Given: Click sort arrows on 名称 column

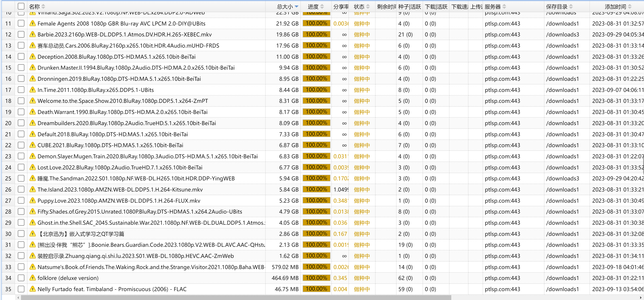Looking at the screenshot, I should coord(43,6).
